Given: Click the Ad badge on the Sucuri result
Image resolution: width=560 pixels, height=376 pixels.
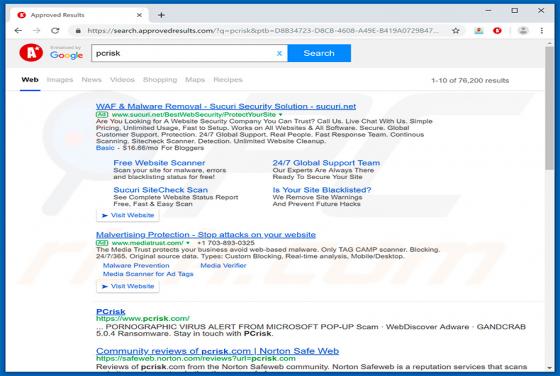Looking at the screenshot, I should point(102,115).
